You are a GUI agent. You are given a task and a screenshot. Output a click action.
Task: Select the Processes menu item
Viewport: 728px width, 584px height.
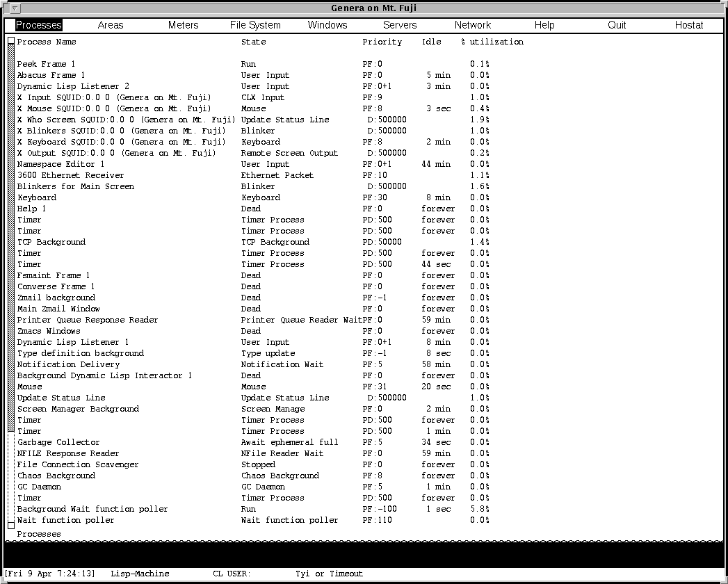click(x=39, y=25)
